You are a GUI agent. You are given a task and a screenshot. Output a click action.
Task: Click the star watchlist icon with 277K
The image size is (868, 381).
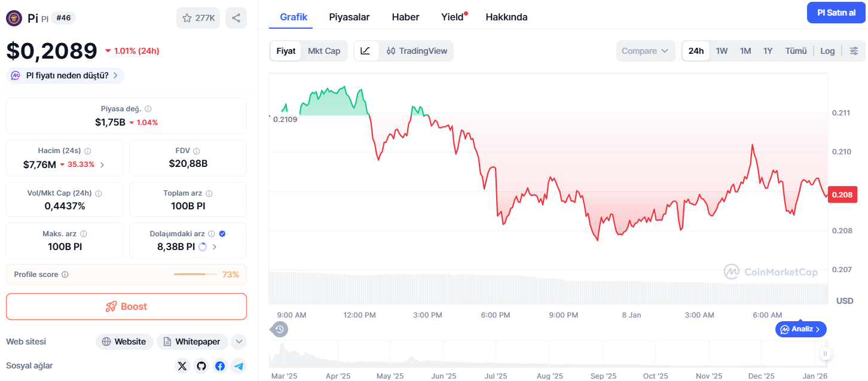tap(198, 18)
